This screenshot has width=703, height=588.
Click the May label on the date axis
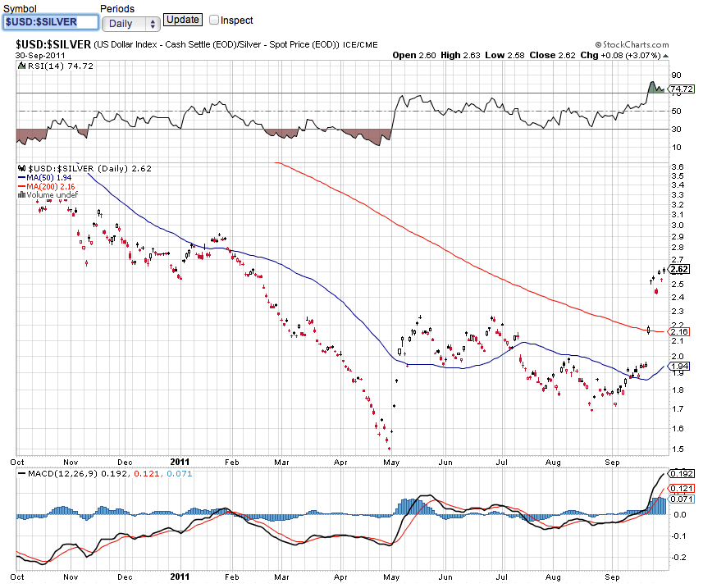[x=396, y=462]
